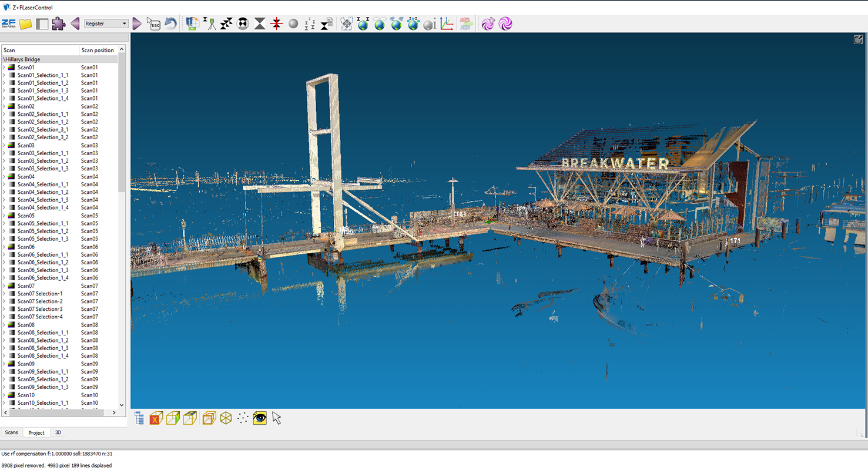Click the hexagon wireframe view icon

point(226,418)
